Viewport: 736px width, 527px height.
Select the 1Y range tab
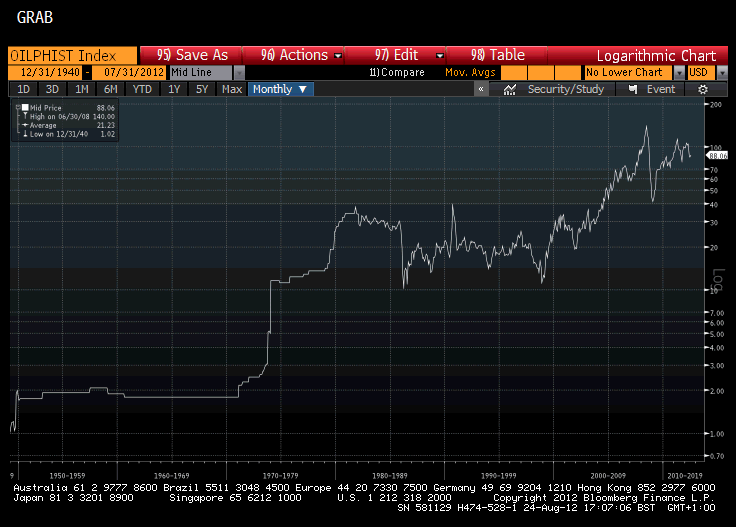174,89
